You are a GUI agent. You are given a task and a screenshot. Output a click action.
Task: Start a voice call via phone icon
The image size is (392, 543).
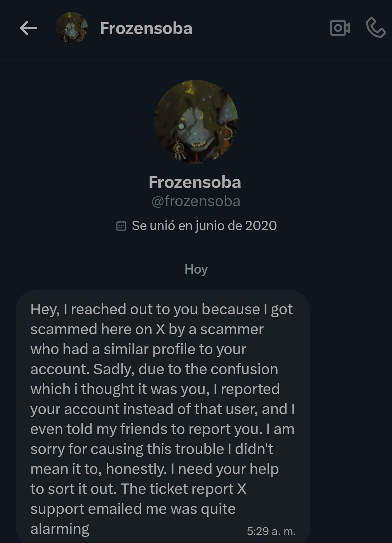tap(375, 28)
